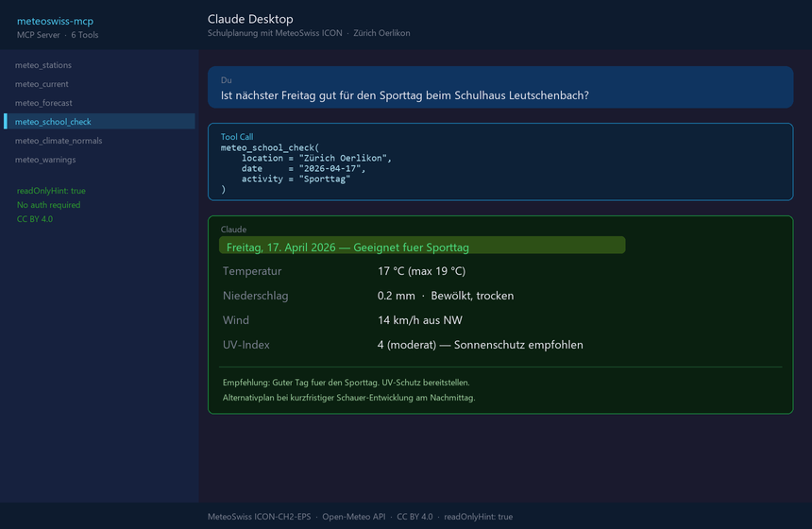The width and height of the screenshot is (812, 529).
Task: Select the highlighted meteo_school_check tool
Action: click(99, 122)
